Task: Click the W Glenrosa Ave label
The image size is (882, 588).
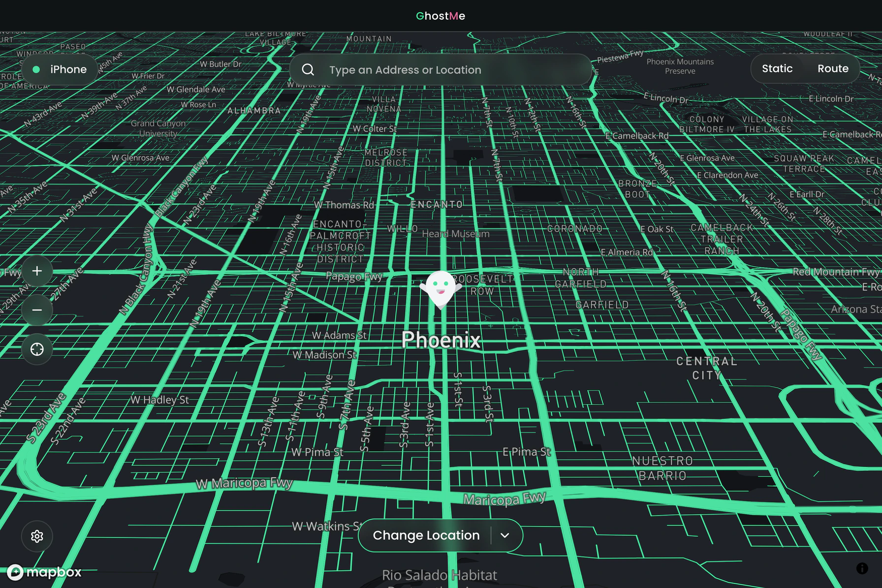Action: 140,158
